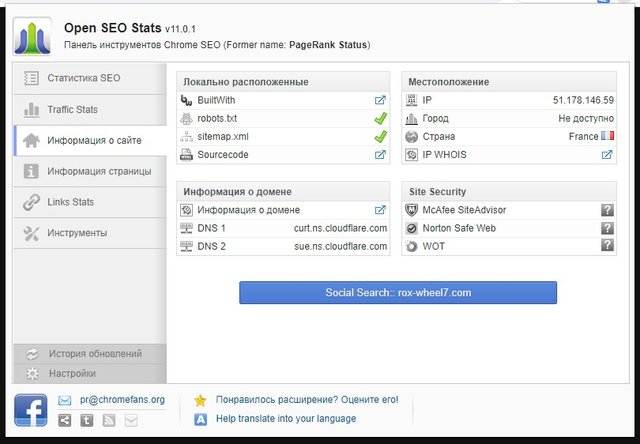Click curt.ns.cloudflare.com DNS 1 value
This screenshot has height=444, width=640.
click(340, 229)
